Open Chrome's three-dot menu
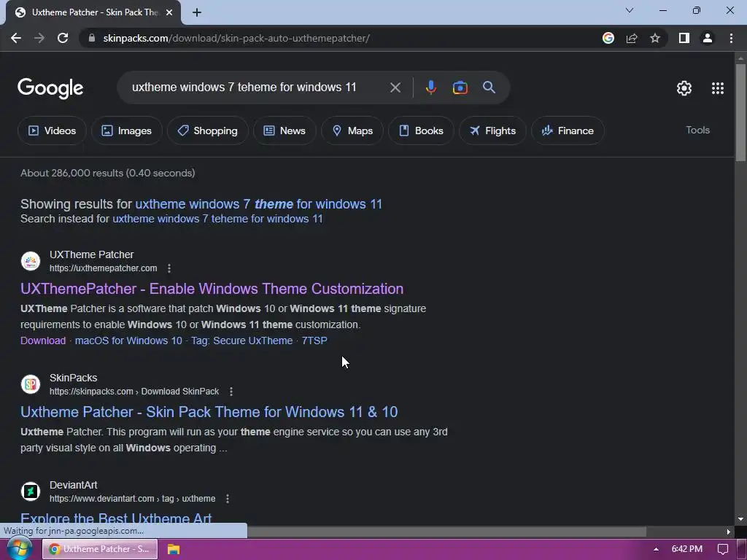Screen dimensions: 747x560 point(731,38)
